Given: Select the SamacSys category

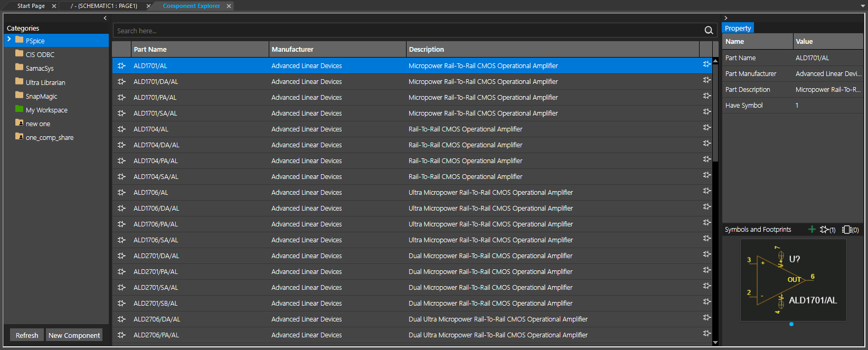Looking at the screenshot, I should click(x=40, y=69).
